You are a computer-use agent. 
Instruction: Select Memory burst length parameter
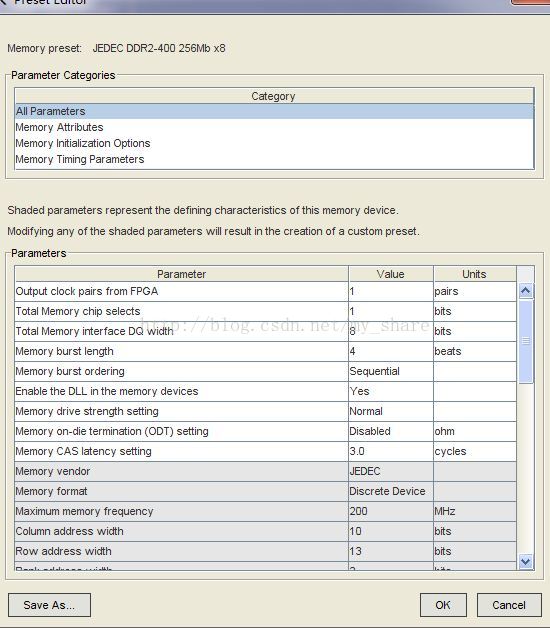coord(181,352)
